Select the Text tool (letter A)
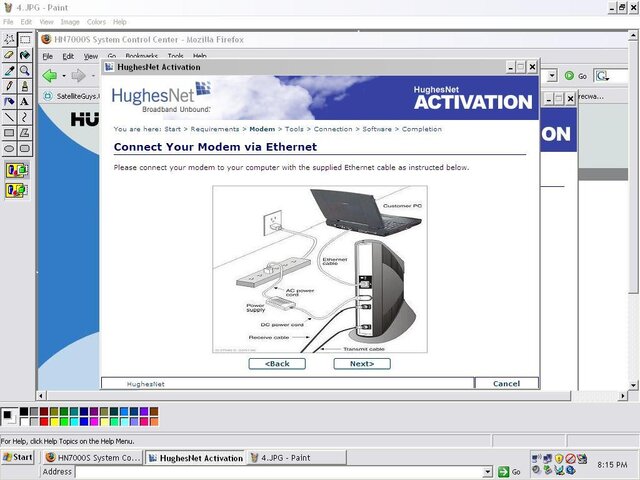The height and width of the screenshot is (480, 640). coord(25,101)
